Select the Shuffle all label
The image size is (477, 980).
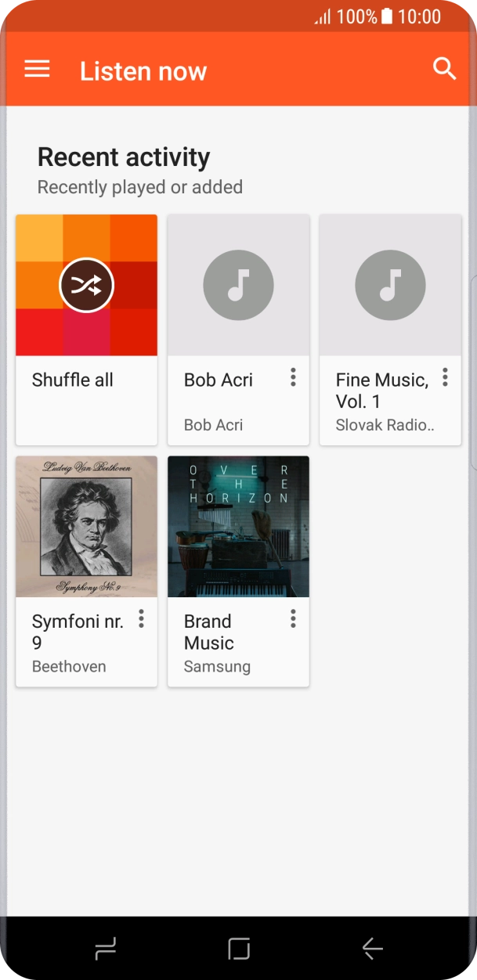pos(73,380)
